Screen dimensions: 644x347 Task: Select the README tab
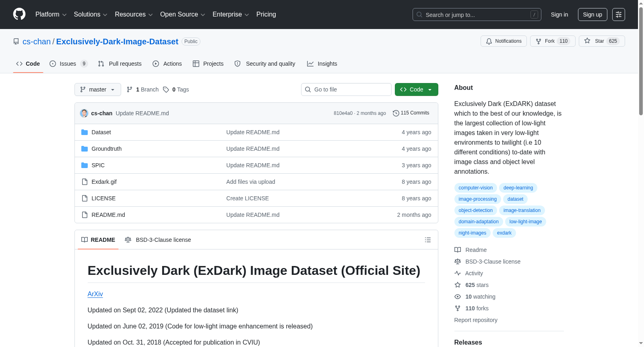98,240
